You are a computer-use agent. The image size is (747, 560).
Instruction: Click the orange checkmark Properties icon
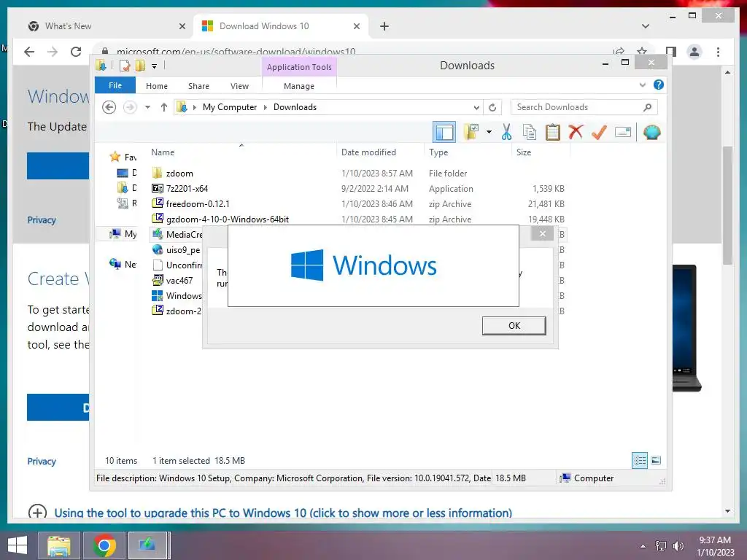tap(599, 132)
